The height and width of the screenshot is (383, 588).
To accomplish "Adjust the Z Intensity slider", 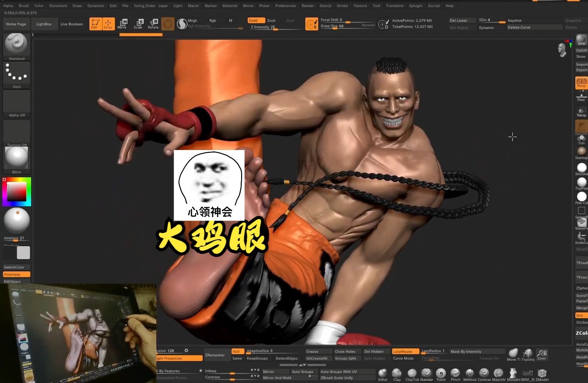I will [275, 27].
